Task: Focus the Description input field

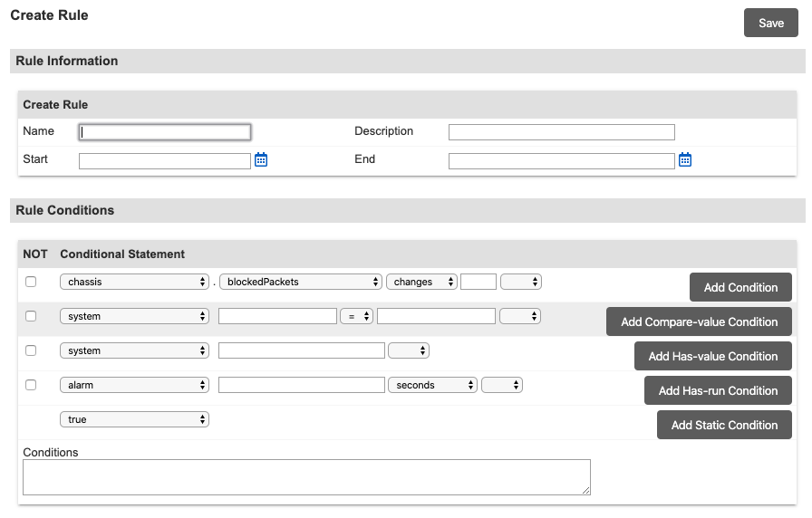Action: pos(561,132)
